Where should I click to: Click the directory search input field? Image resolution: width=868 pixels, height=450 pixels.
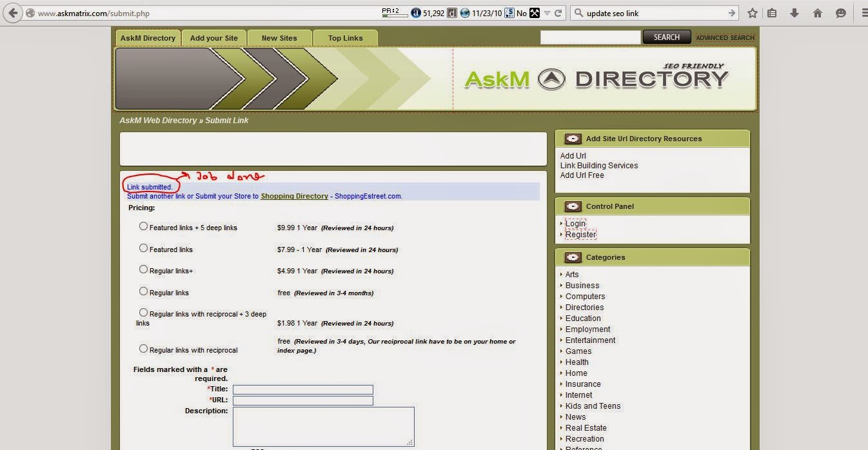(590, 37)
